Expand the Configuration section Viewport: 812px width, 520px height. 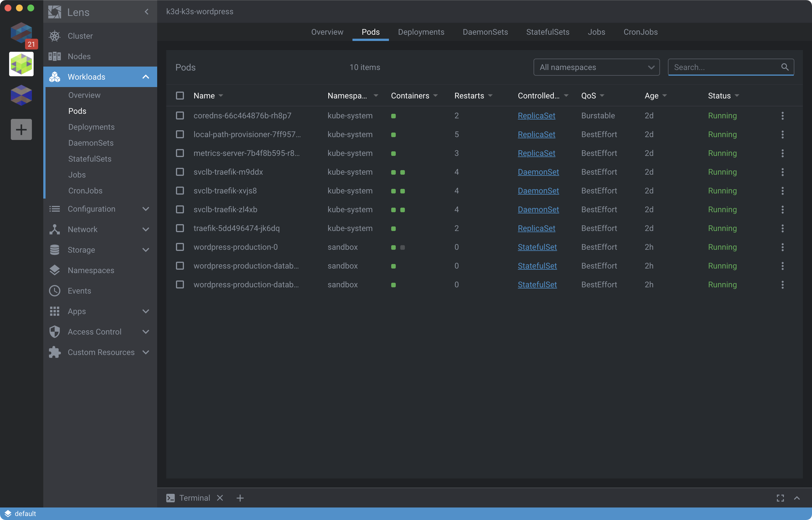[146, 209]
